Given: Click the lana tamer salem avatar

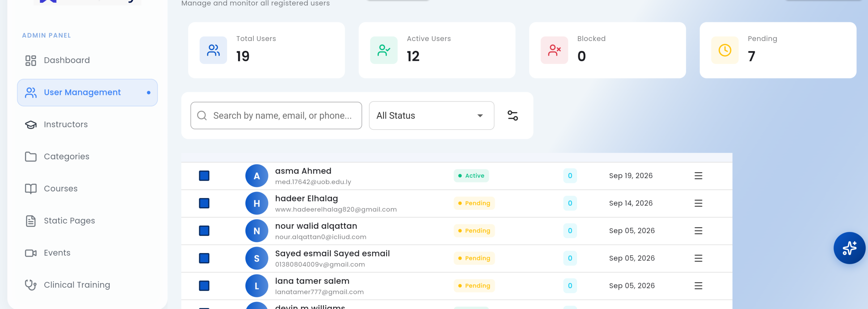Looking at the screenshot, I should pos(257,286).
